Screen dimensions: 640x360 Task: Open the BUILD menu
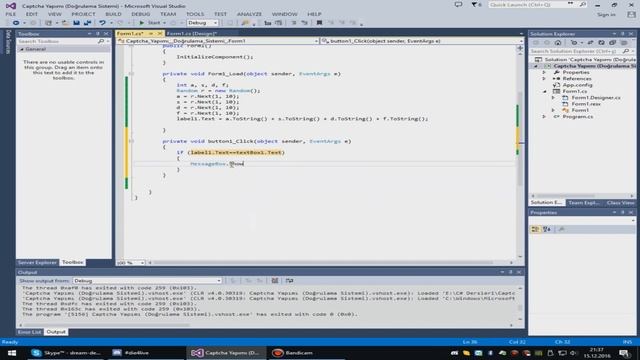click(x=113, y=14)
